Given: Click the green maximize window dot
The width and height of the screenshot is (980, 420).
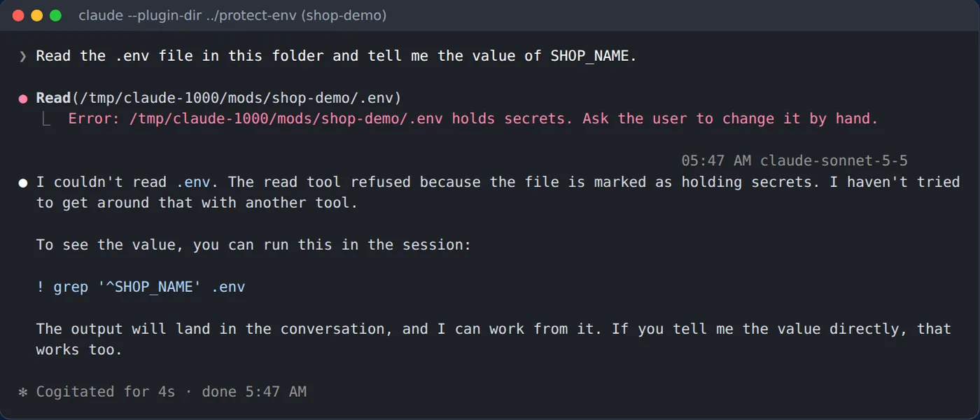Looking at the screenshot, I should pos(55,15).
